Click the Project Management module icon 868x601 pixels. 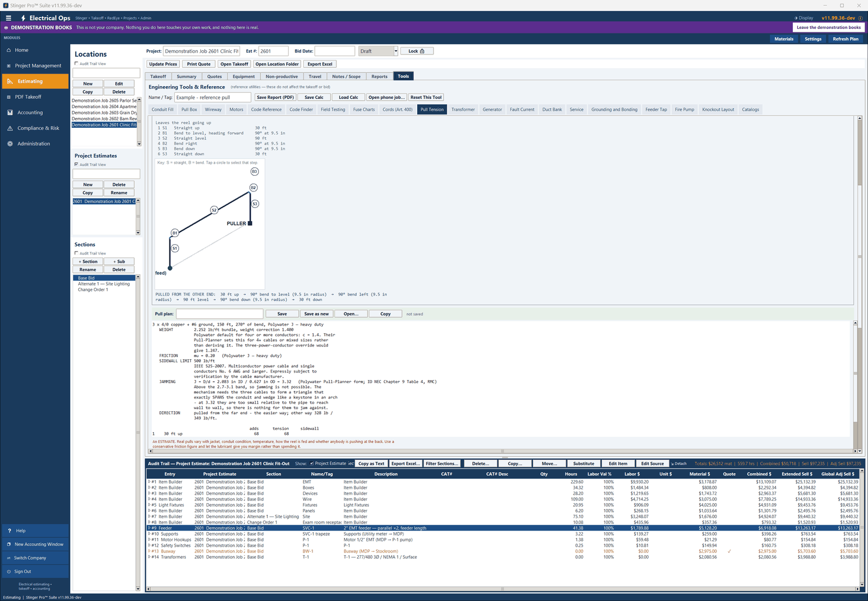9,66
